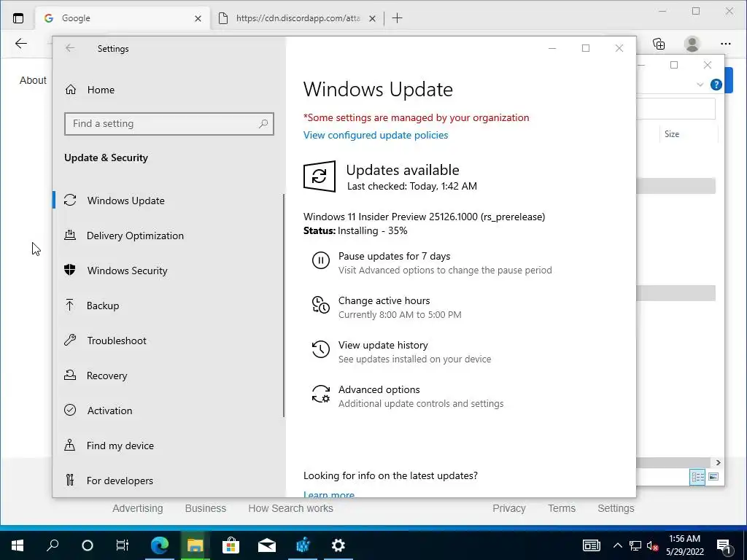This screenshot has height=560, width=747.
Task: Click Pause updates for 7 days
Action: click(x=394, y=256)
